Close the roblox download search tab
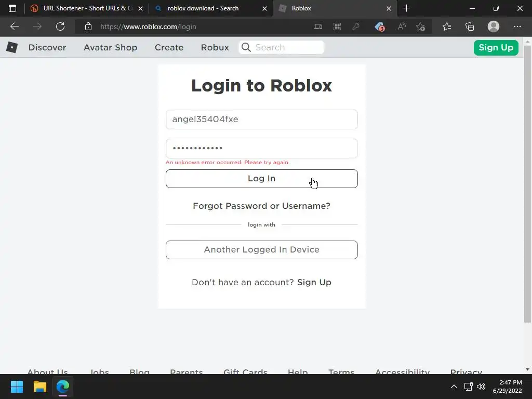 point(264,8)
